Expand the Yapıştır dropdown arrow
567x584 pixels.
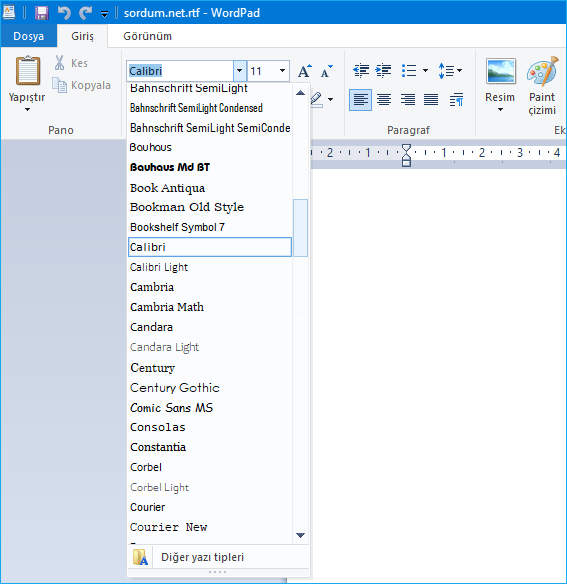click(27, 110)
